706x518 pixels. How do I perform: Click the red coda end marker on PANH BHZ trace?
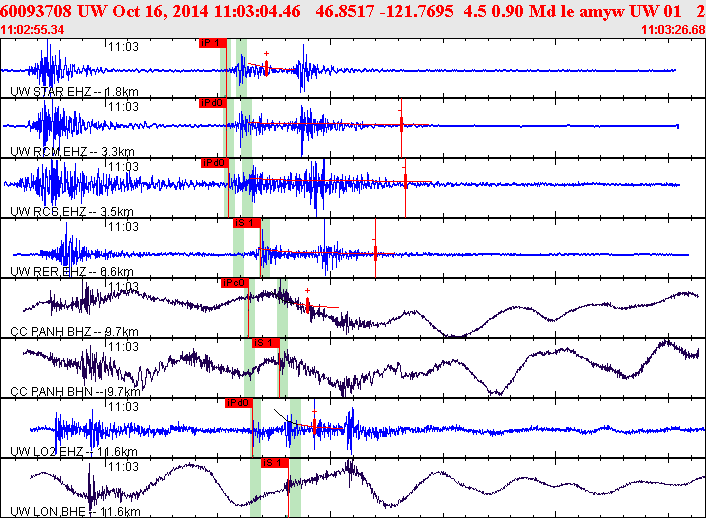point(308,305)
